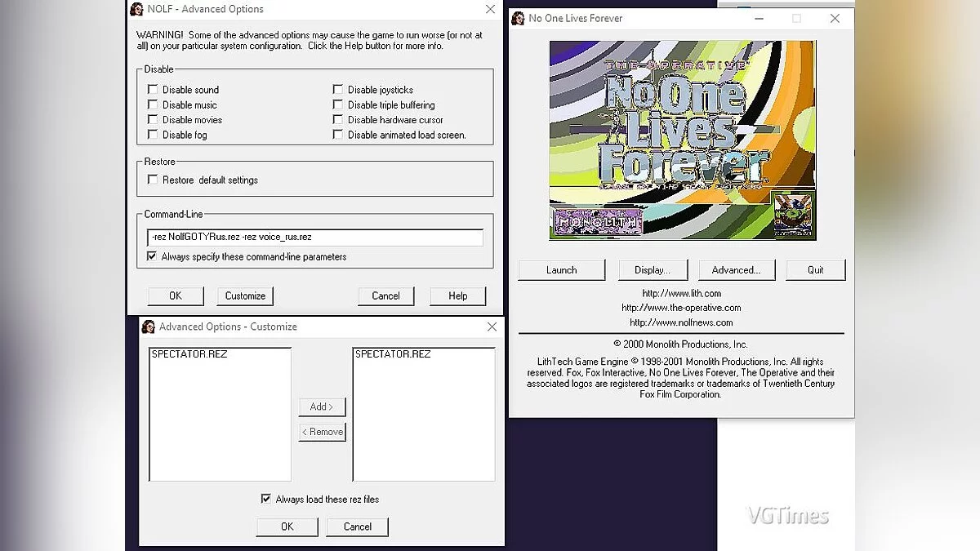Toggle Disable hardware cursor
The width and height of the screenshot is (980, 551).
[x=338, y=120]
